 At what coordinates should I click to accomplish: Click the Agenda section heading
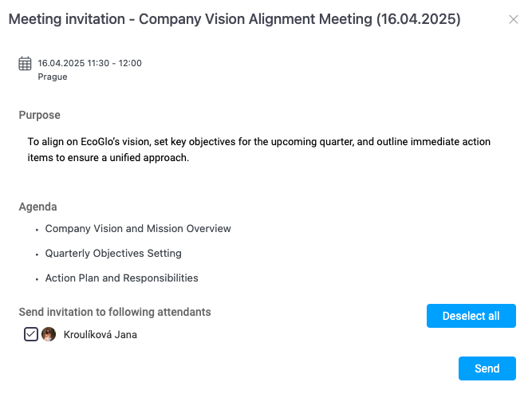click(x=38, y=207)
